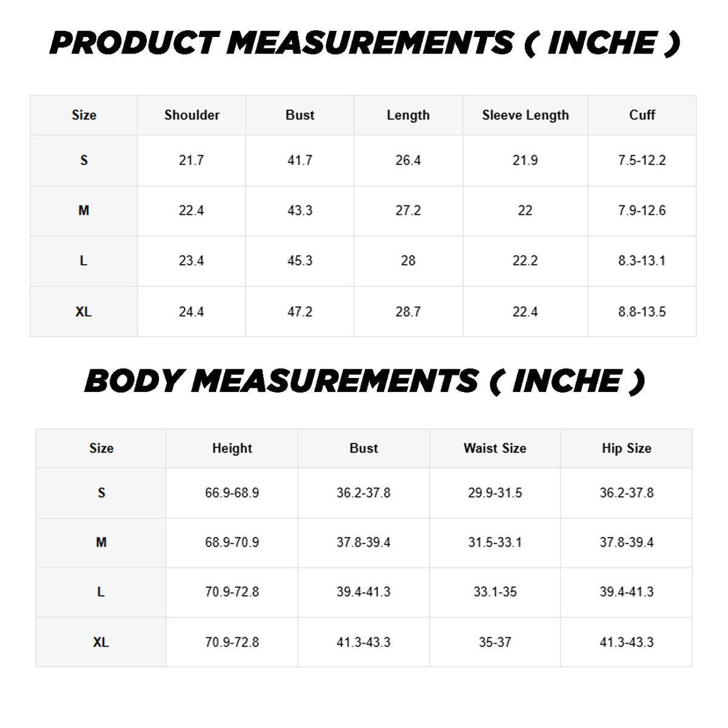Click the Height column header
This screenshot has height=728, width=728.
232,448
